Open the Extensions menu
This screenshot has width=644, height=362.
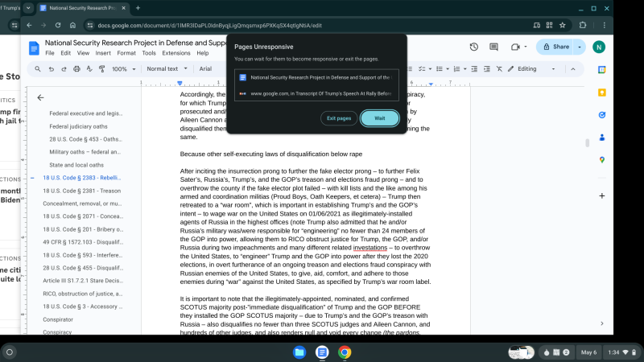coord(175,53)
